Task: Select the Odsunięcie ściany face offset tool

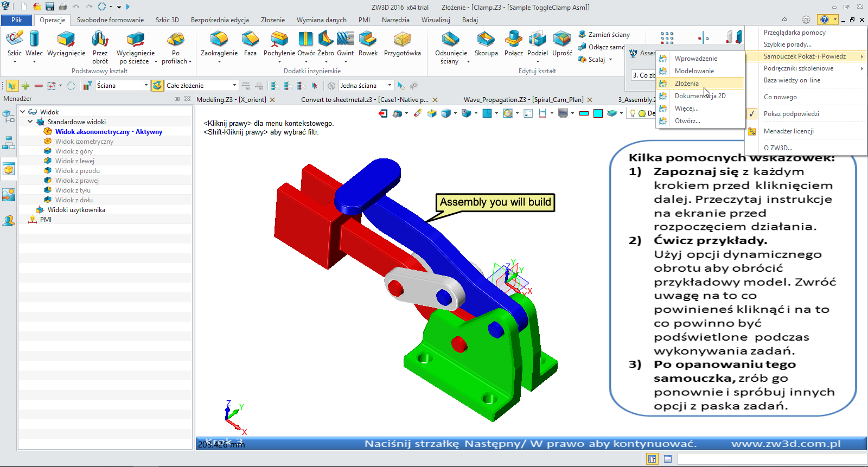Action: 451,47
